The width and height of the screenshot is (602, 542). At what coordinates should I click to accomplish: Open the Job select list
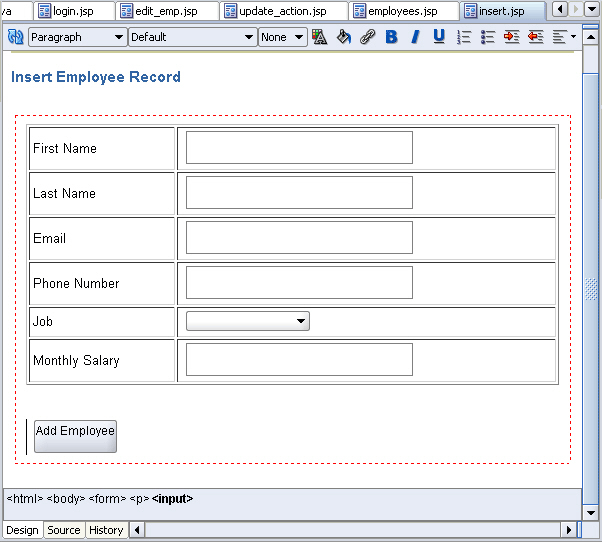[x=247, y=321]
